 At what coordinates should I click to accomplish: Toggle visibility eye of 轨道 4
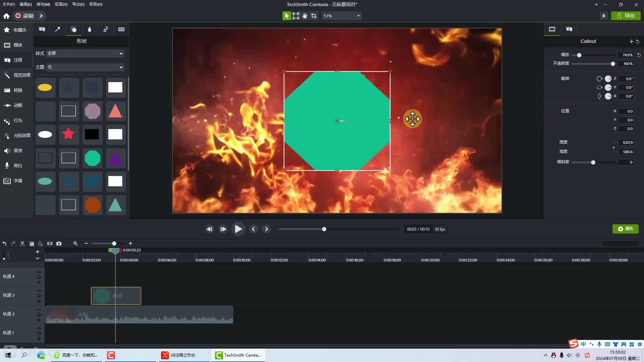click(x=39, y=272)
